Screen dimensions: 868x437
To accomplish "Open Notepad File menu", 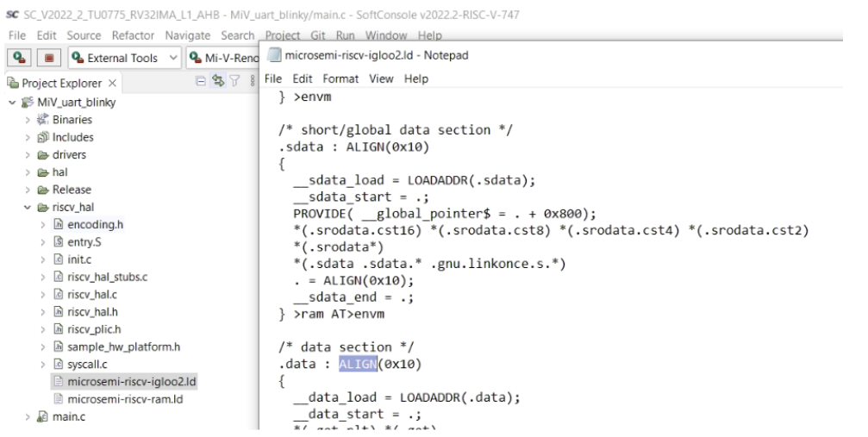I will (273, 78).
